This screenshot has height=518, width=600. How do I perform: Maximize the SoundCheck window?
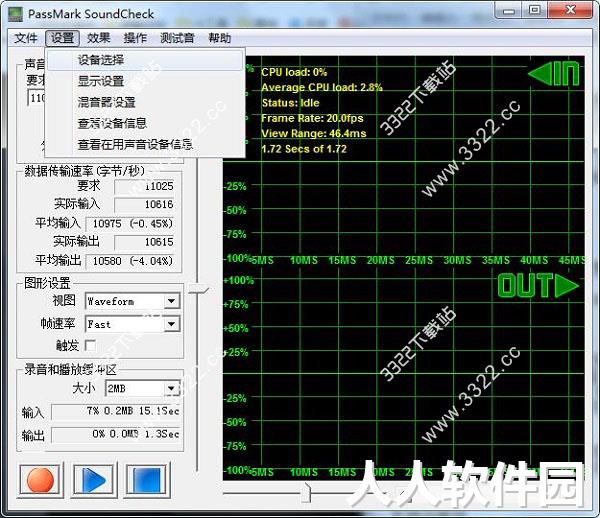(535, 10)
